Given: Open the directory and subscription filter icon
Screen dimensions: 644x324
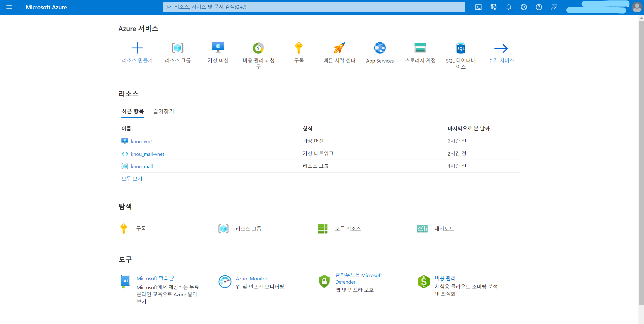Looking at the screenshot, I should point(493,7).
